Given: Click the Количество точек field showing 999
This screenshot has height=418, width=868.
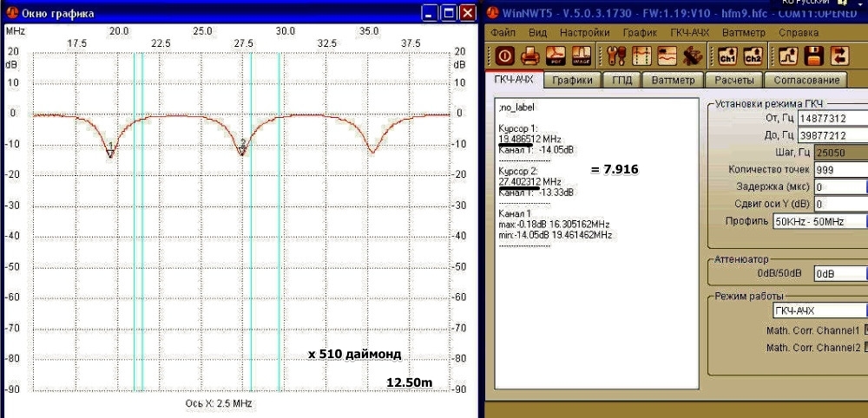Looking at the screenshot, I should click(x=840, y=170).
